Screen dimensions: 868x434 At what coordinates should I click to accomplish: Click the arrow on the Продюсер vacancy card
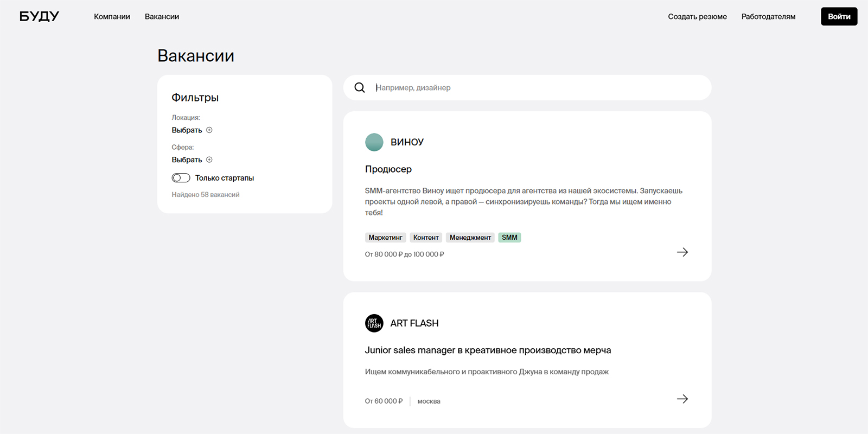682,252
